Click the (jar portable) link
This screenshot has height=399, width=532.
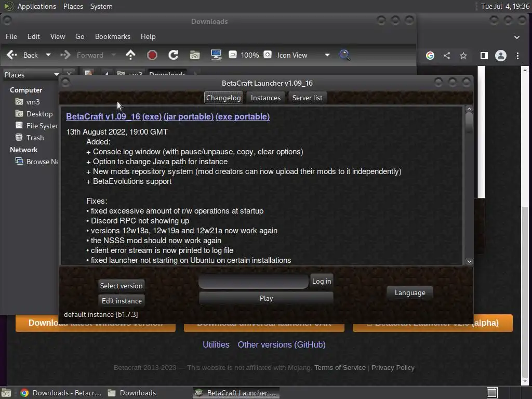click(189, 117)
